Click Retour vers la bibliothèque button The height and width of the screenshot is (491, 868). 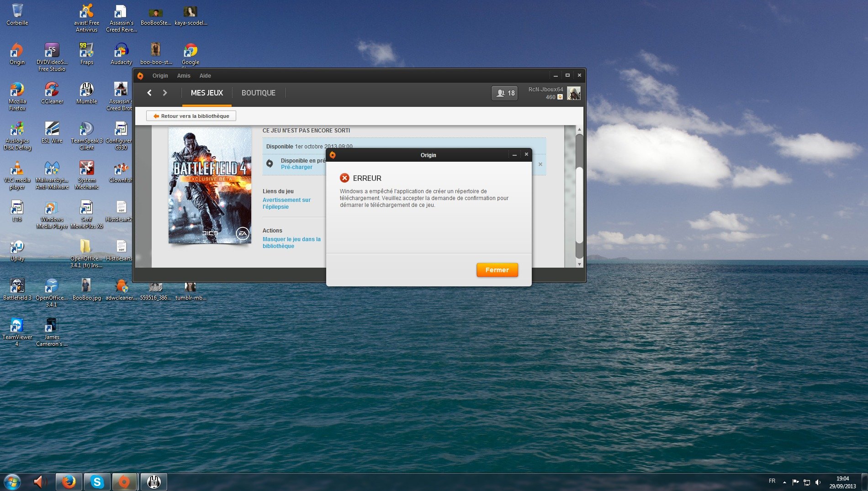coord(191,116)
